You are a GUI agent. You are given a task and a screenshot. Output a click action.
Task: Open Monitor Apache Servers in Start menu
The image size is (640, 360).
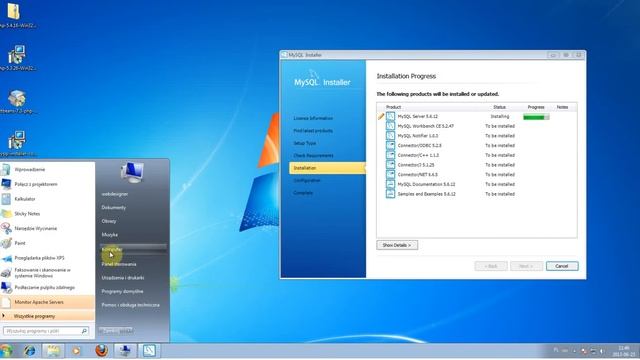tap(47, 302)
